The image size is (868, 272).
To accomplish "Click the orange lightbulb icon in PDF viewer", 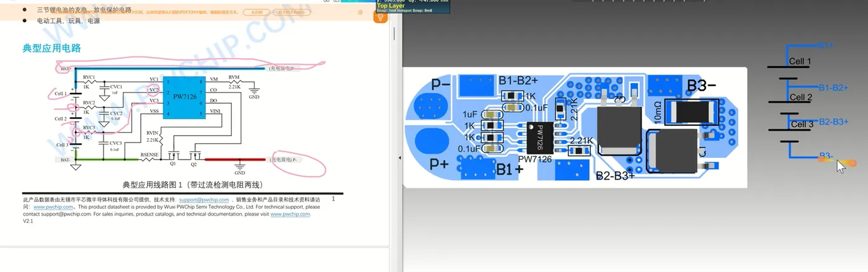I will coord(381,17).
